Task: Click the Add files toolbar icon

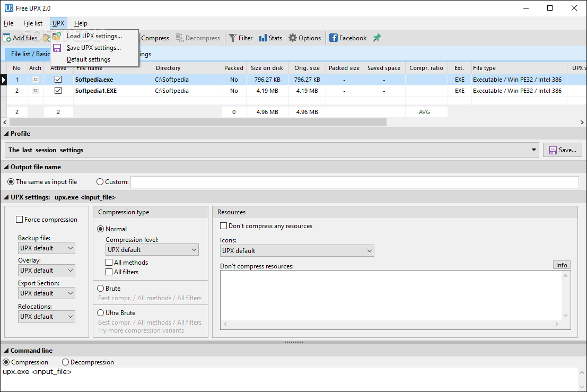Action: 7,38
